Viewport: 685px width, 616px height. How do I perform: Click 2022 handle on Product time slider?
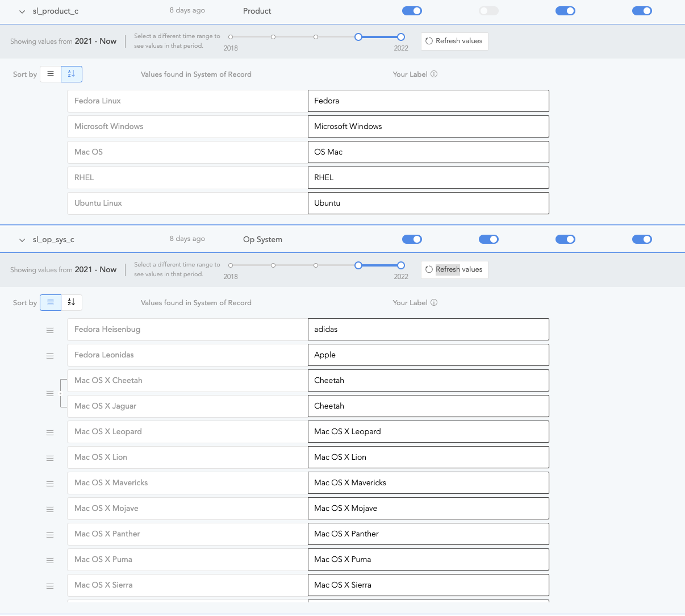coord(401,37)
